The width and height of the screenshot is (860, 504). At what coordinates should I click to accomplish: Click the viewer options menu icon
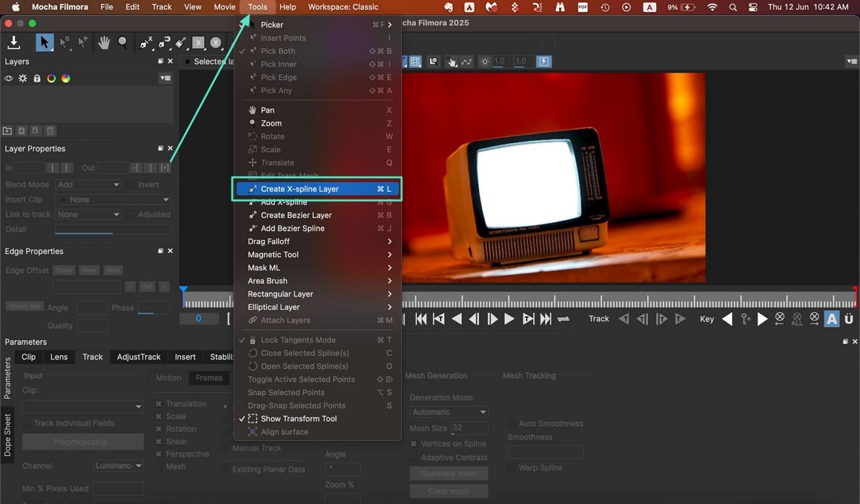point(851,62)
